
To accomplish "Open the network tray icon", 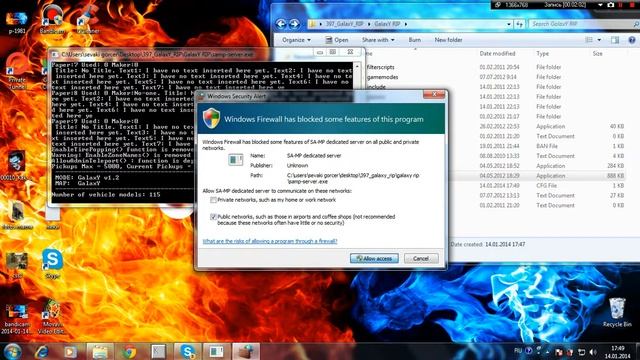I will (x=582, y=352).
